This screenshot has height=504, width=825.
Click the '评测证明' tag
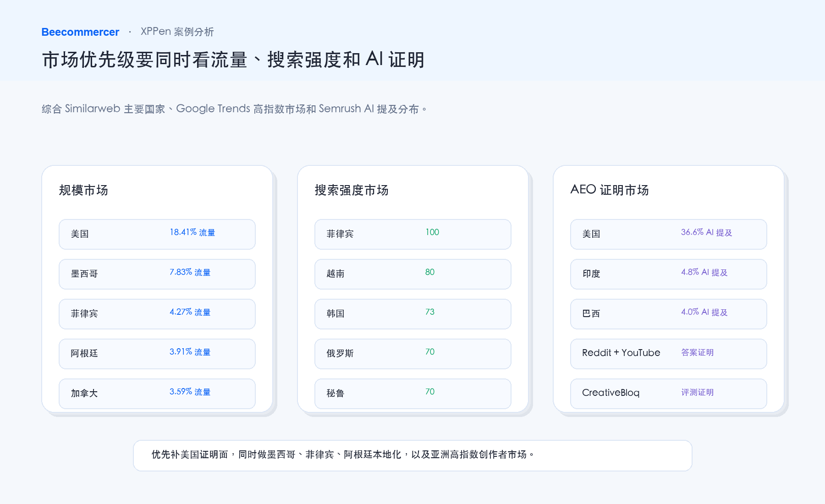pyautogui.click(x=698, y=392)
